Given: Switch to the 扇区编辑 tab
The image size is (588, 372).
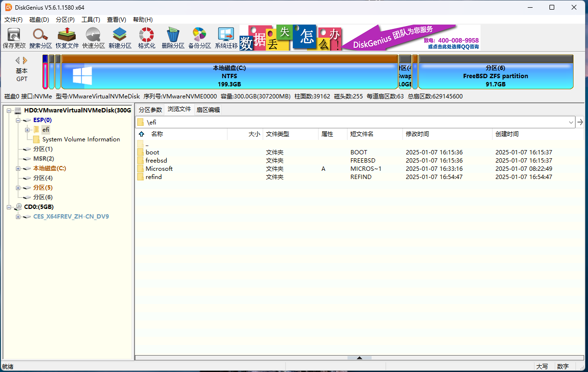Looking at the screenshot, I should [x=208, y=110].
